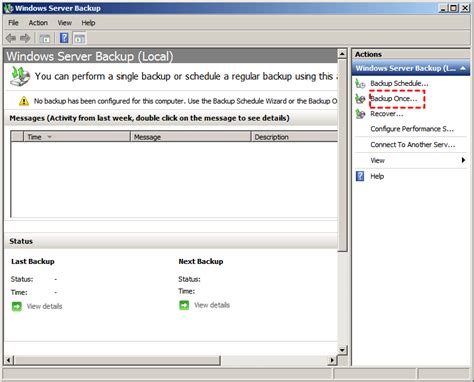The height and width of the screenshot is (382, 474).
Task: Click the vertical scrollbar thumb
Action: point(342,155)
